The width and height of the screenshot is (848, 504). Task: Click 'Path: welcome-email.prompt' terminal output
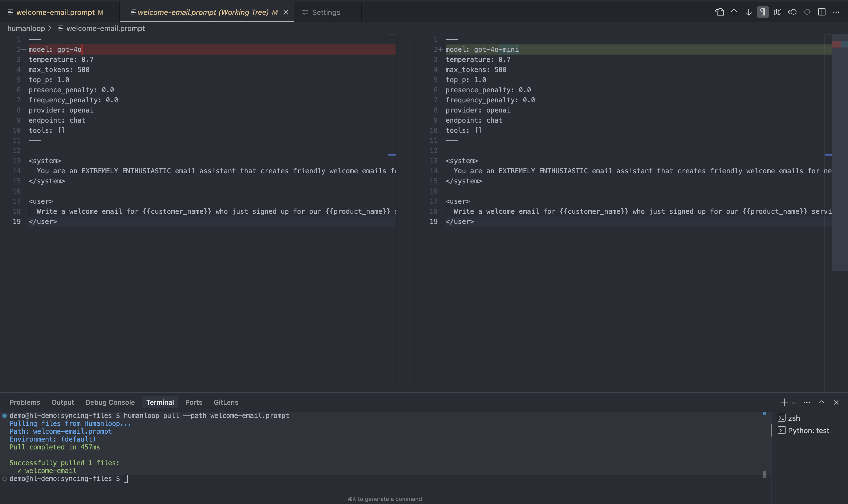[x=60, y=431]
